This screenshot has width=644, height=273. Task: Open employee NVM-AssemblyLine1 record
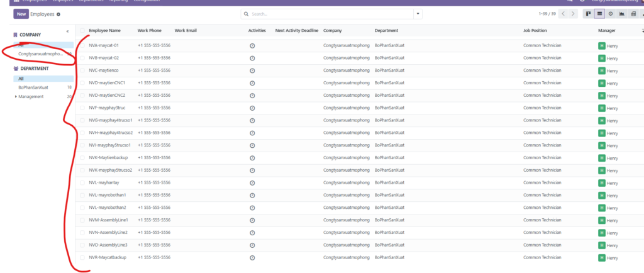click(109, 220)
